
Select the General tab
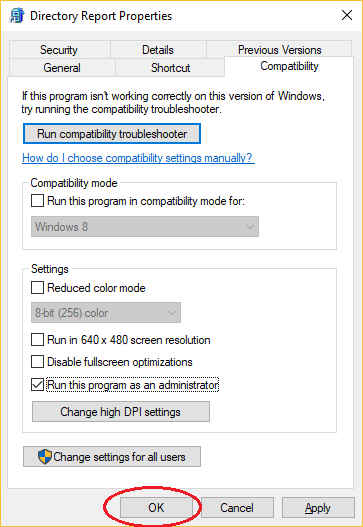tap(62, 68)
